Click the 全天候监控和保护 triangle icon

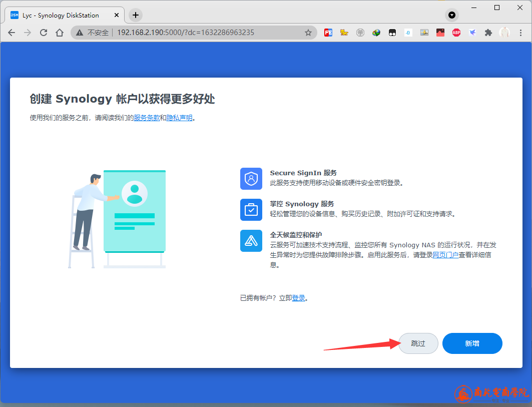click(x=251, y=241)
